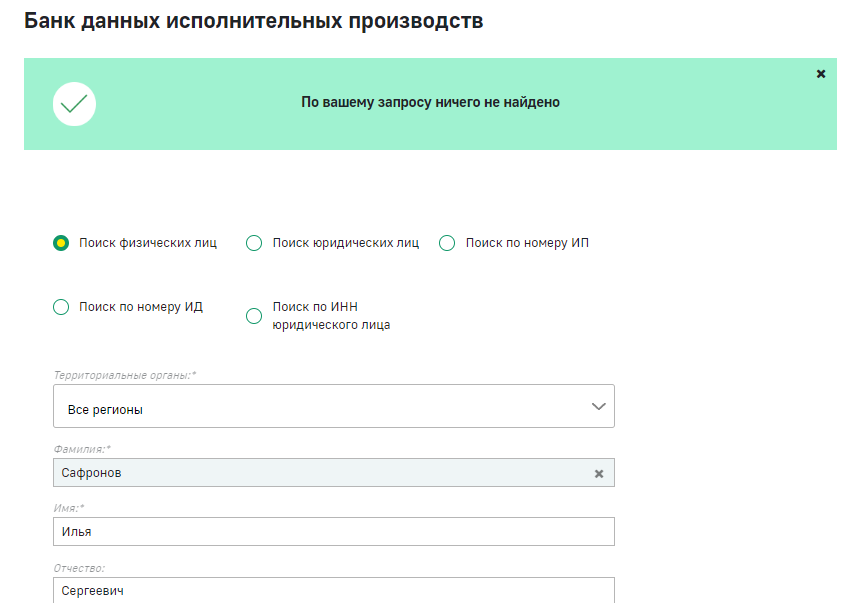Close the По вашему запросу notification banner
859x603 pixels.
click(821, 72)
